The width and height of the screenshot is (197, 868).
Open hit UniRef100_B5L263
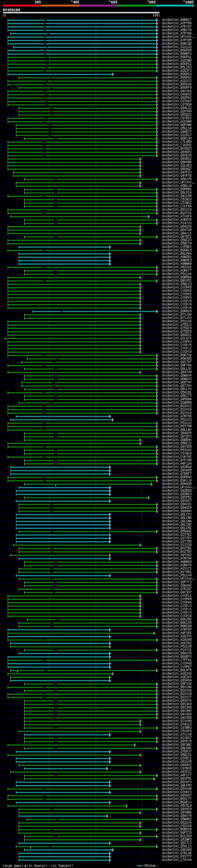[177, 67]
